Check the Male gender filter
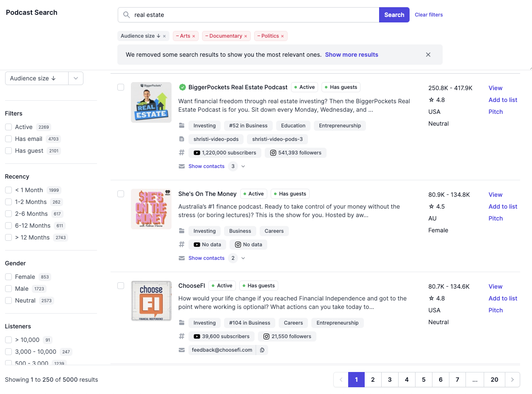The height and width of the screenshot is (394, 532). point(8,289)
